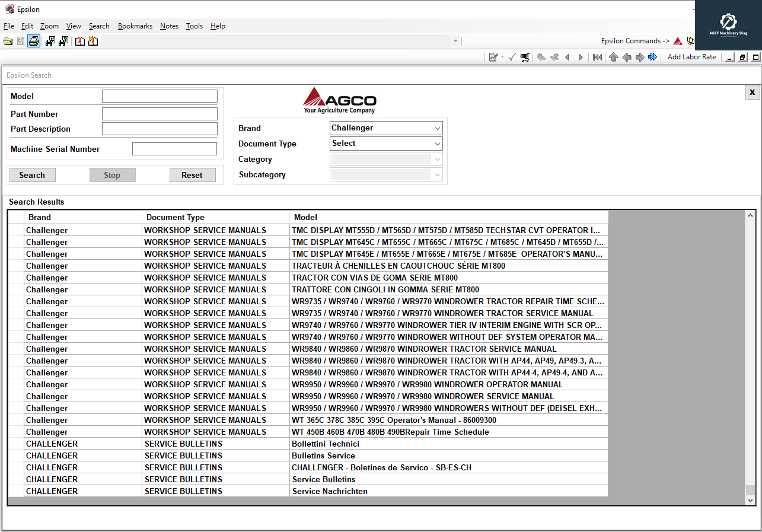This screenshot has height=532, width=762.
Task: Click the results scrollbar down arrow
Action: (x=750, y=501)
